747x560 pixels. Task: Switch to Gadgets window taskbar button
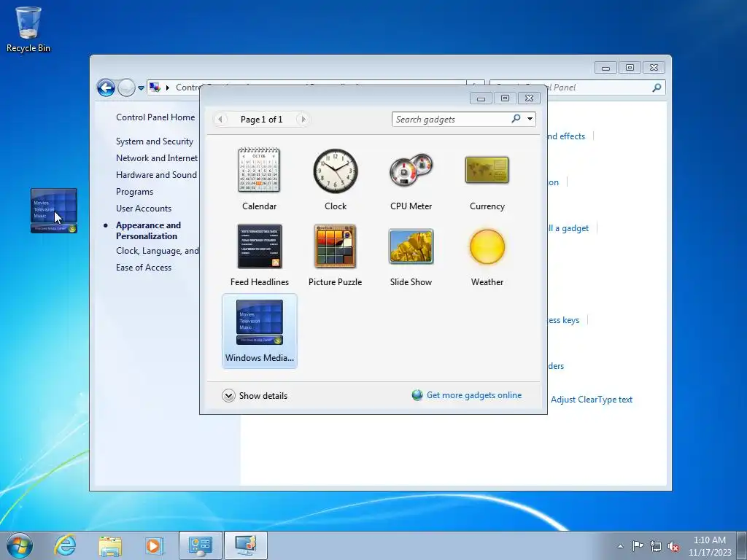(x=245, y=545)
